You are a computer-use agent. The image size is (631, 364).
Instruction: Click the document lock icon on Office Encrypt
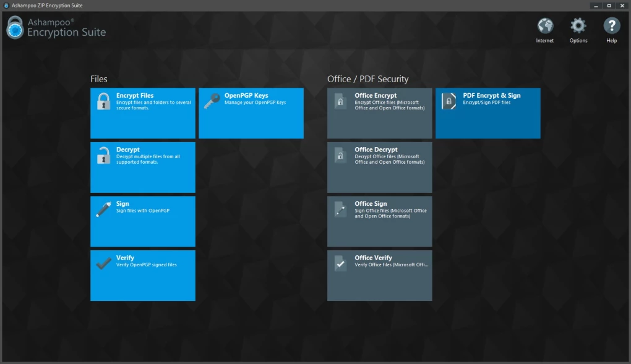tap(340, 101)
